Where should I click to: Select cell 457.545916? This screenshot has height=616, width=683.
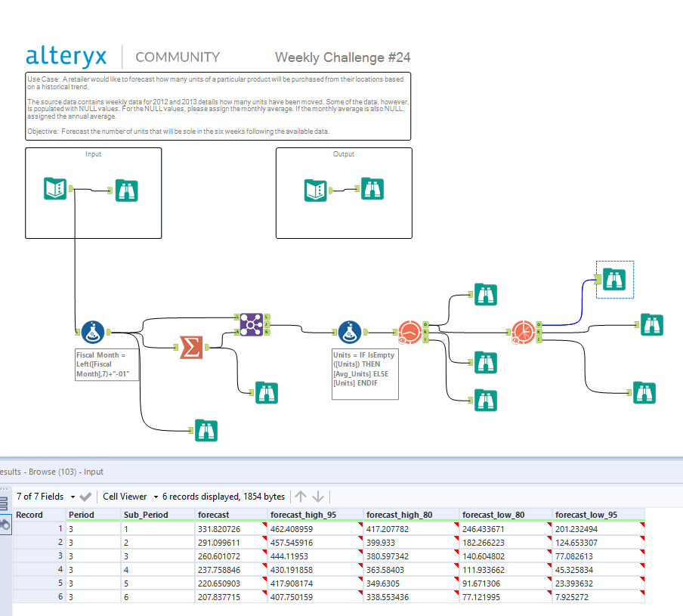click(x=315, y=543)
